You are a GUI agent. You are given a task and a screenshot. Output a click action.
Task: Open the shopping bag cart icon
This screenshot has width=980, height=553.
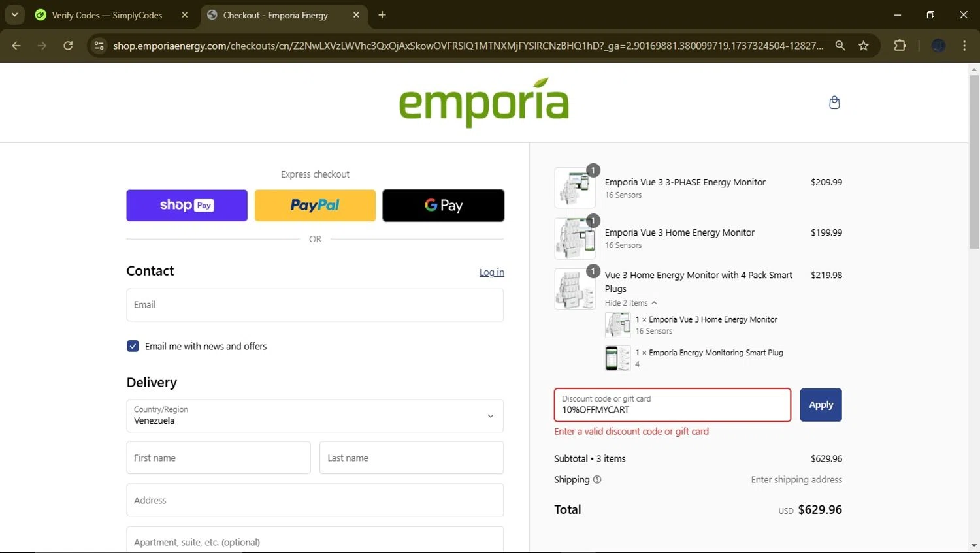[834, 103]
